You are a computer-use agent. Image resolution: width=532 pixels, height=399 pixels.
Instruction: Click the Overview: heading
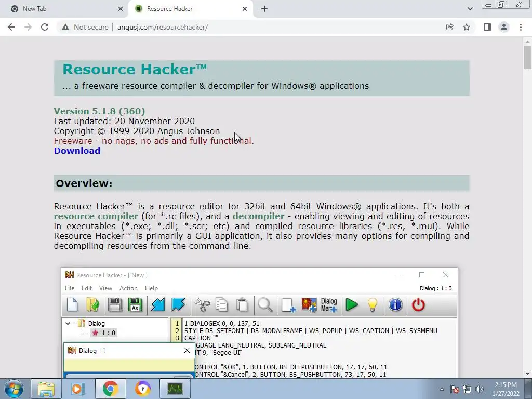click(x=84, y=183)
